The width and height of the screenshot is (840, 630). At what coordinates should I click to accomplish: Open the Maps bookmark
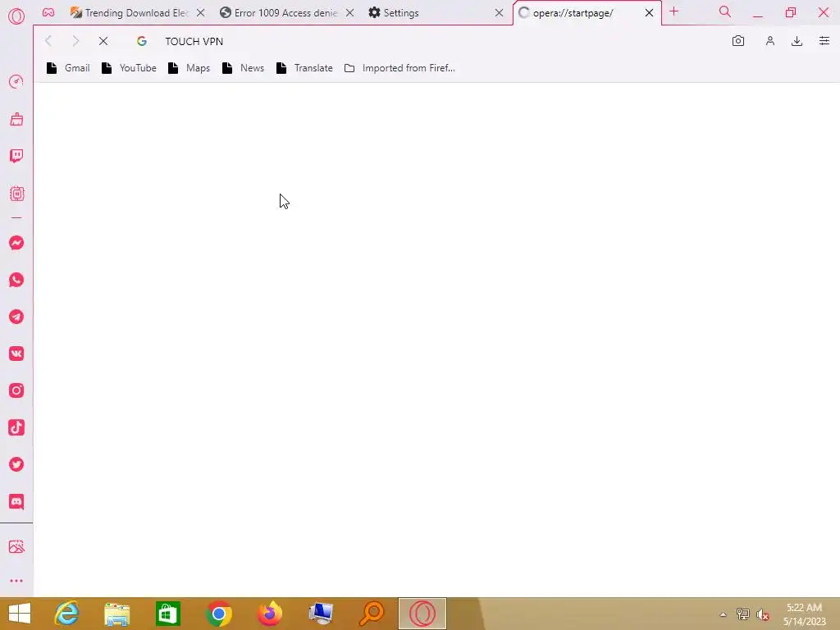tap(189, 68)
